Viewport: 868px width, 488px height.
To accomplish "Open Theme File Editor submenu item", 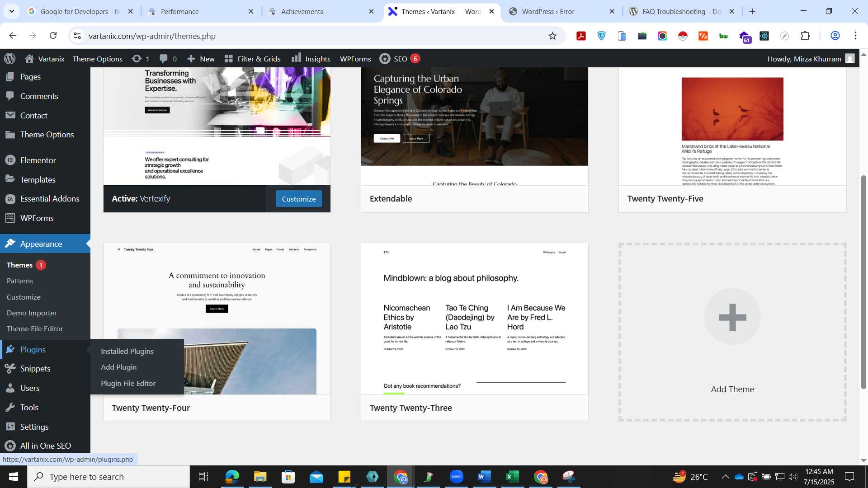I will (35, 328).
